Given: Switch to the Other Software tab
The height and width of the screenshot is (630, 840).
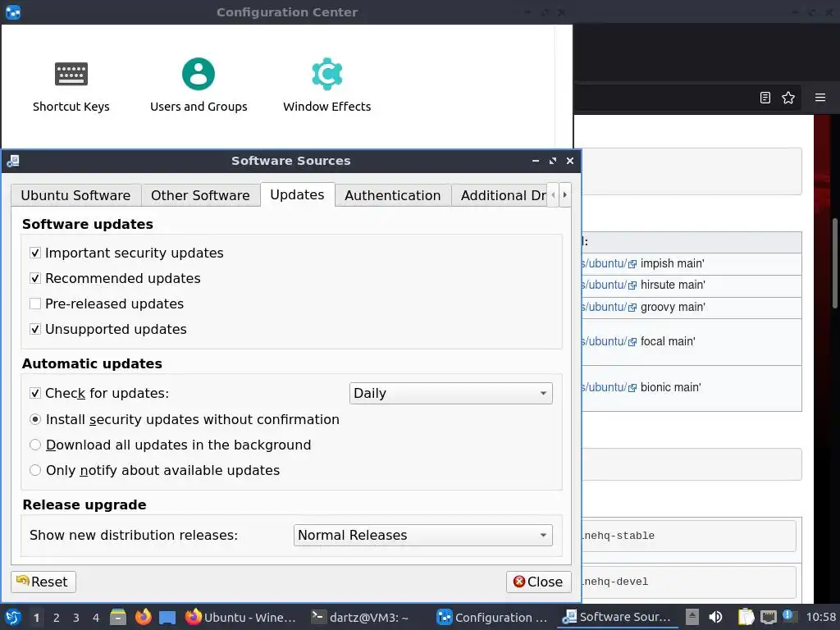Looking at the screenshot, I should coord(200,195).
